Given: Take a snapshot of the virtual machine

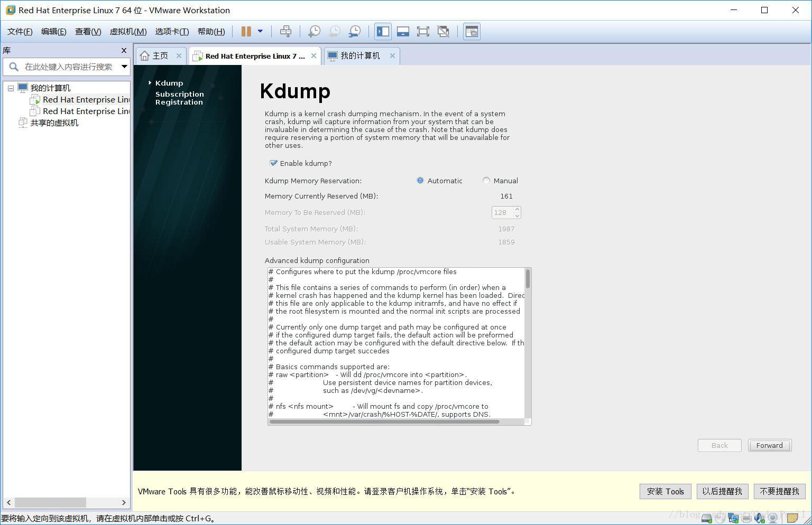Looking at the screenshot, I should pos(315,32).
